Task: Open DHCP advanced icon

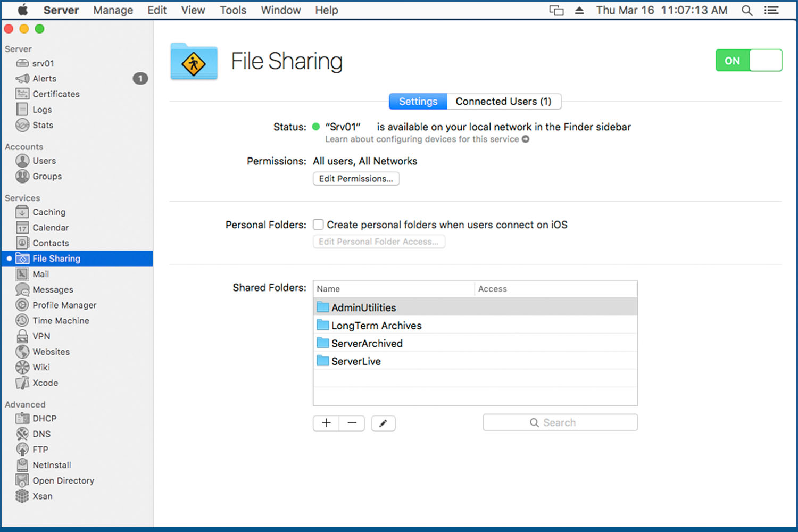Action: (x=22, y=419)
